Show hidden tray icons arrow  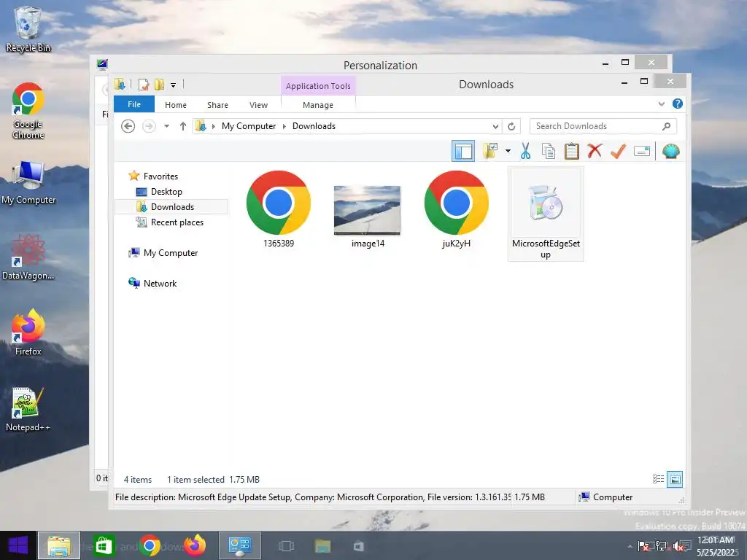point(630,546)
